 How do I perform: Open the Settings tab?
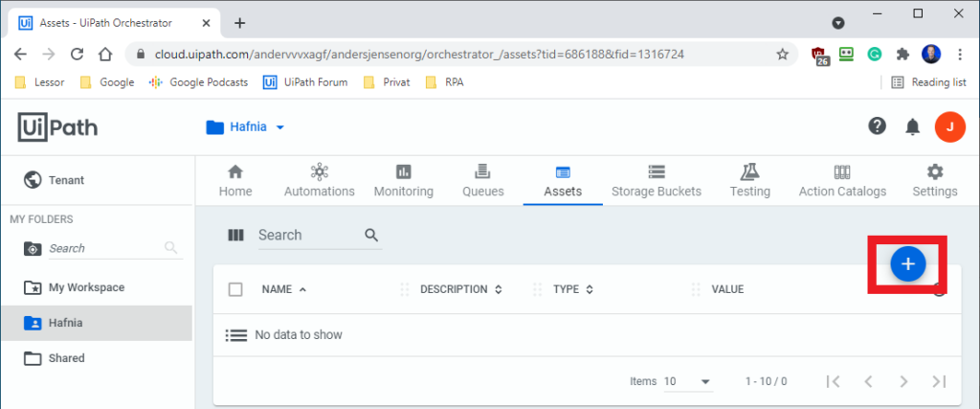935,181
